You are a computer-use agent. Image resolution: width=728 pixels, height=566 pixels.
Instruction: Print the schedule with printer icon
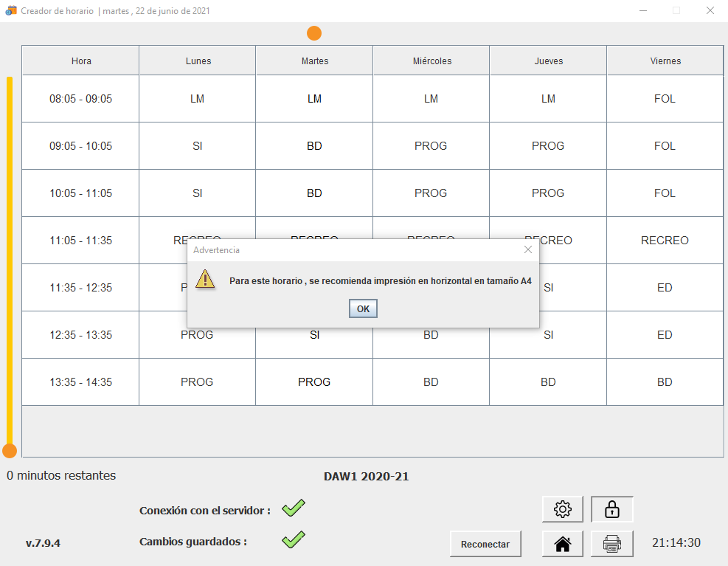coord(611,544)
